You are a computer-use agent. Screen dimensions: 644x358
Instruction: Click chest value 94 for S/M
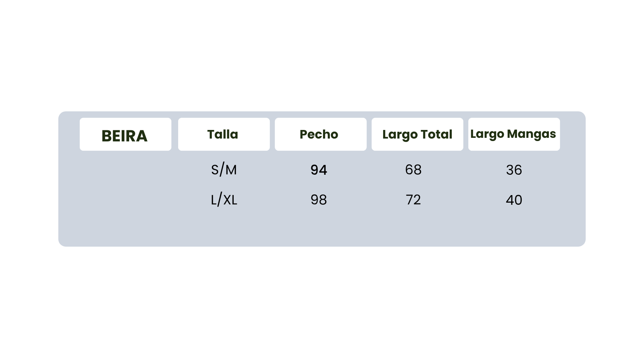[319, 170]
